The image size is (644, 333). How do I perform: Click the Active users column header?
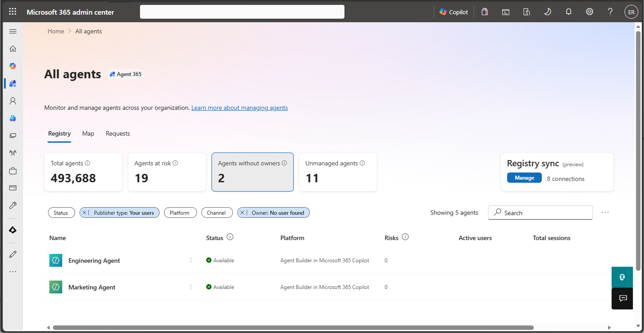tap(475, 238)
